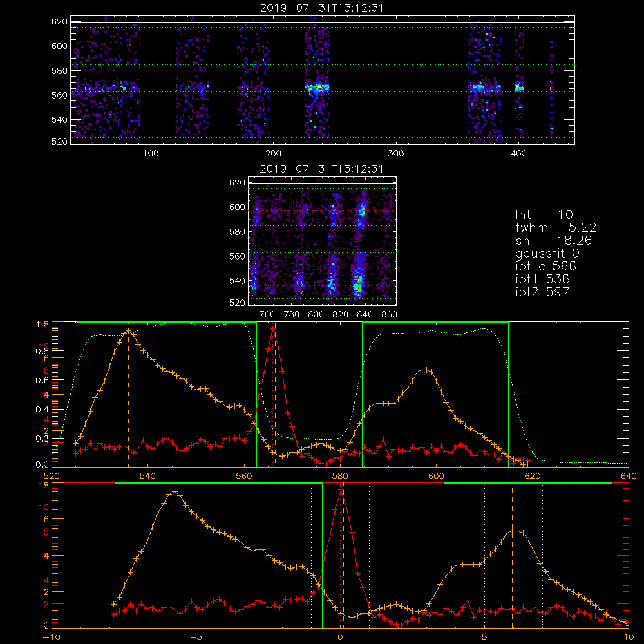The height and width of the screenshot is (644, 644).
Task: Click the 'sn 18.26' value
Action: [554, 240]
